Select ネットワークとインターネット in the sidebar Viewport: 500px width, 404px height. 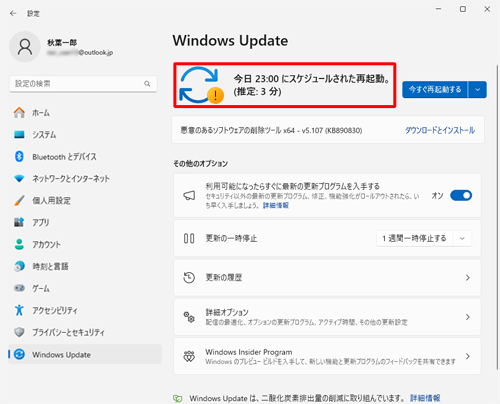point(71,178)
